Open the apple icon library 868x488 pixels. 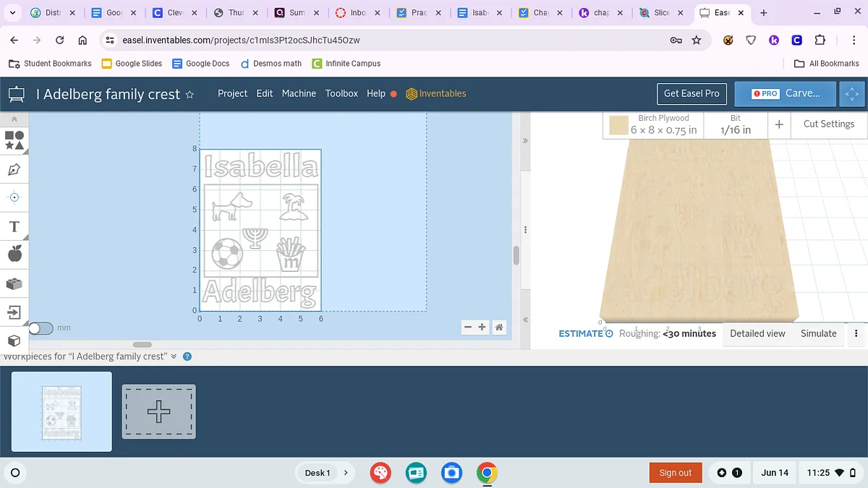(x=14, y=254)
